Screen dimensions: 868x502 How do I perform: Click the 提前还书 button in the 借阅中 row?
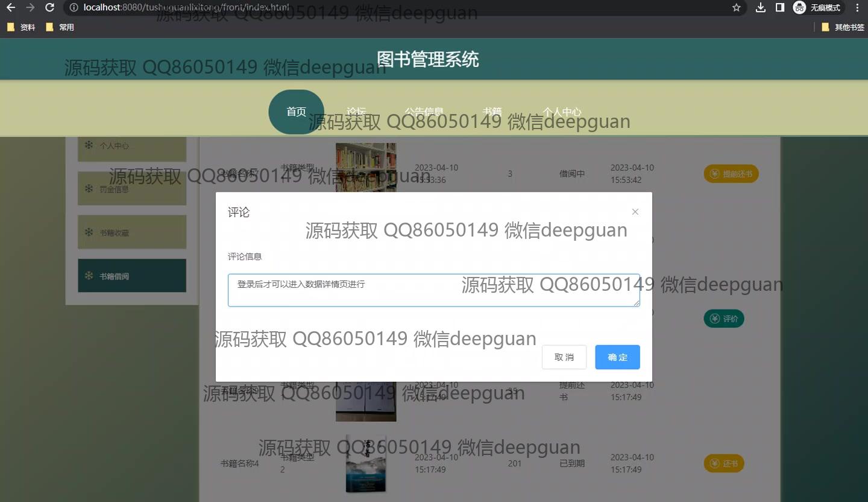pos(731,174)
